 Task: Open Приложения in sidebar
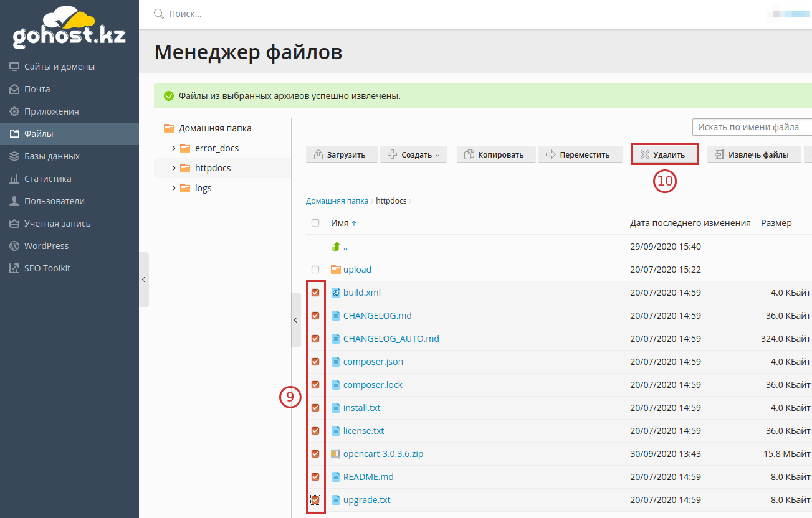tap(69, 111)
